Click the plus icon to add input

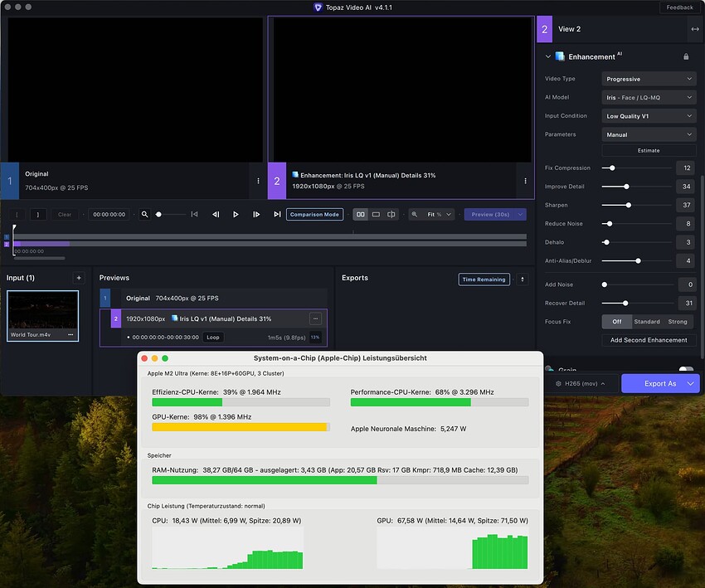[79, 278]
